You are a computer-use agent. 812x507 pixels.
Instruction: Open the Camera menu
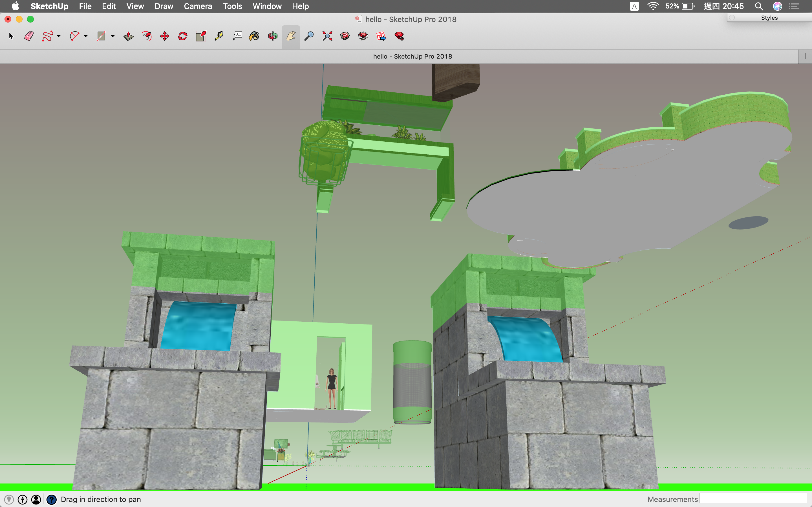pos(198,6)
